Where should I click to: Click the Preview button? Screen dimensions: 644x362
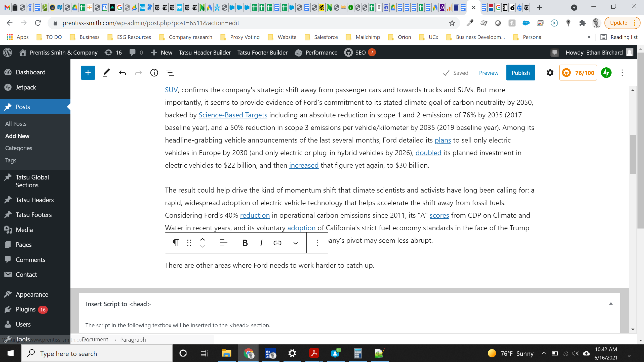coord(489,73)
